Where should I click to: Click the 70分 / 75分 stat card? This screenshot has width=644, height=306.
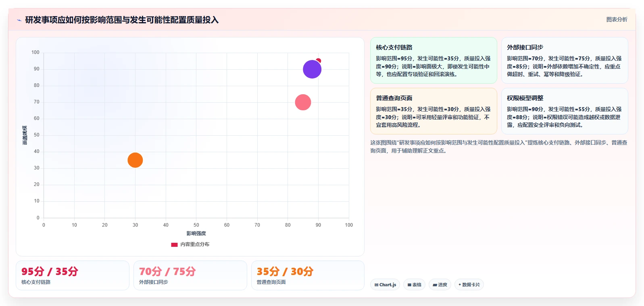tap(190, 275)
